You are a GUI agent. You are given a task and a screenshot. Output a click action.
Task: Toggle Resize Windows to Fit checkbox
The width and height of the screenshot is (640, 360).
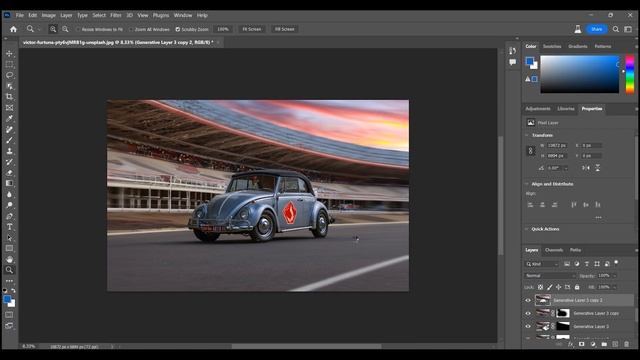(78, 29)
